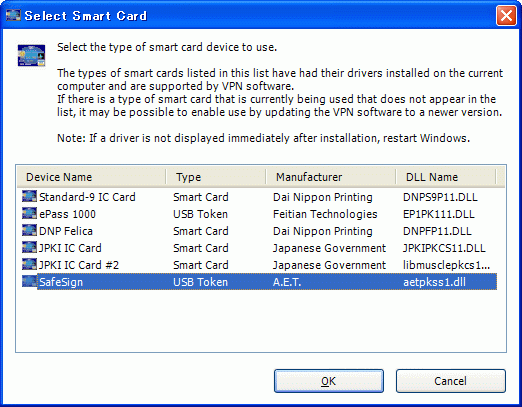The width and height of the screenshot is (522, 407).
Task: Click the A.E.T. manufacturer cell
Action: [x=287, y=282]
